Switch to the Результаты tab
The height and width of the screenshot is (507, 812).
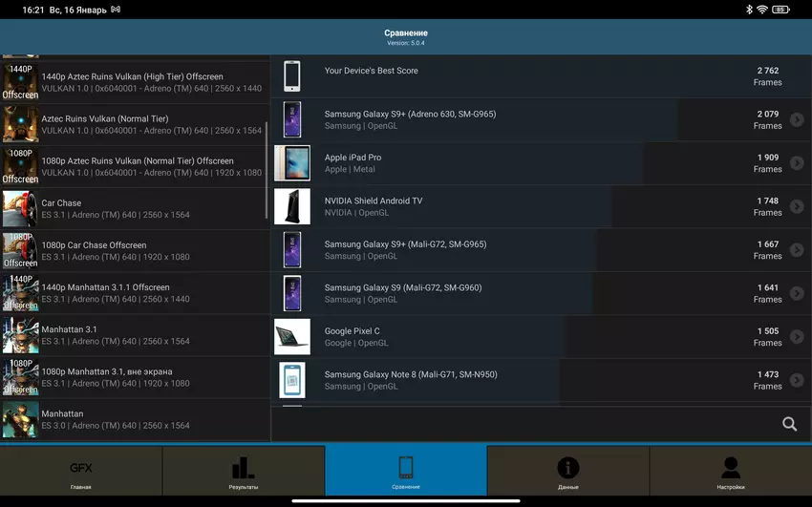pos(244,471)
